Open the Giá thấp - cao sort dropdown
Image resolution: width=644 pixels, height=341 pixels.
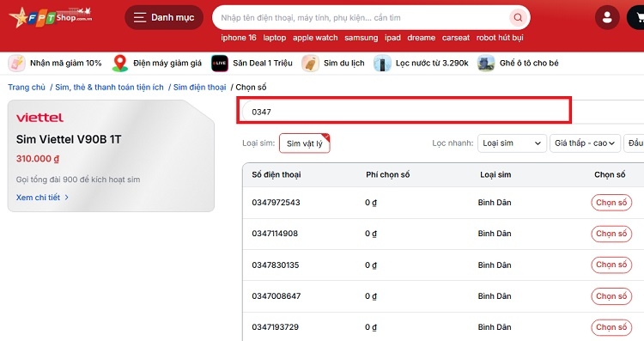pyautogui.click(x=585, y=143)
